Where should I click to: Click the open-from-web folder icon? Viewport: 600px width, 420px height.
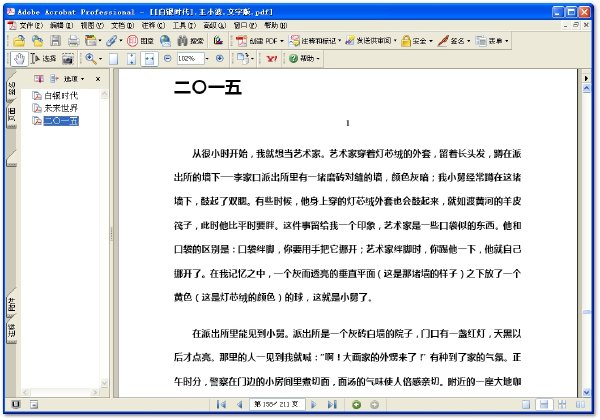pos(38,41)
